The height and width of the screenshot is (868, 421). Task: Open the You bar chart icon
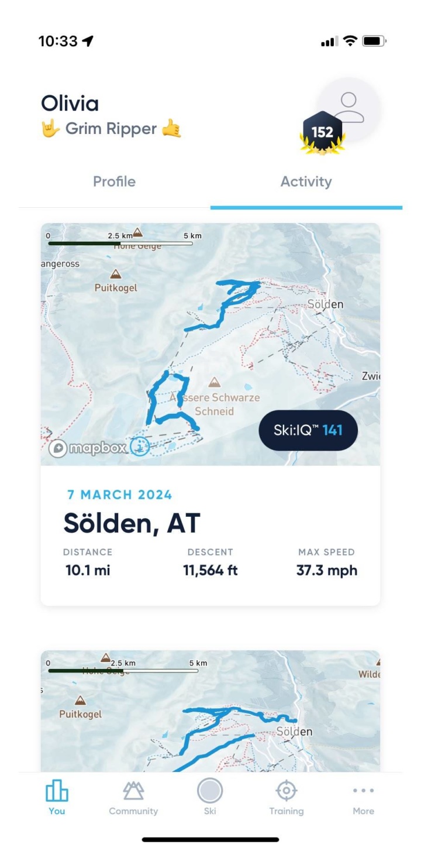click(57, 791)
